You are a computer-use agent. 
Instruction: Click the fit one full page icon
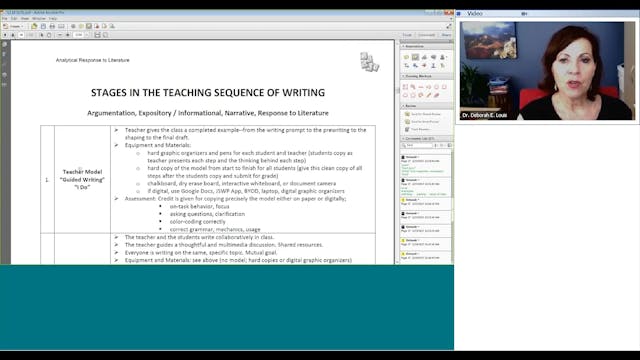(105, 35)
